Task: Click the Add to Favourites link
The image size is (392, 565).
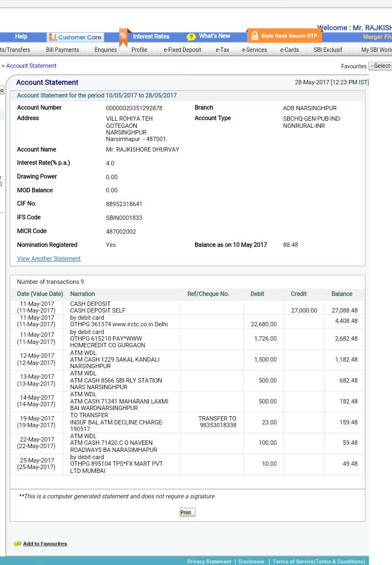Action: [45, 544]
